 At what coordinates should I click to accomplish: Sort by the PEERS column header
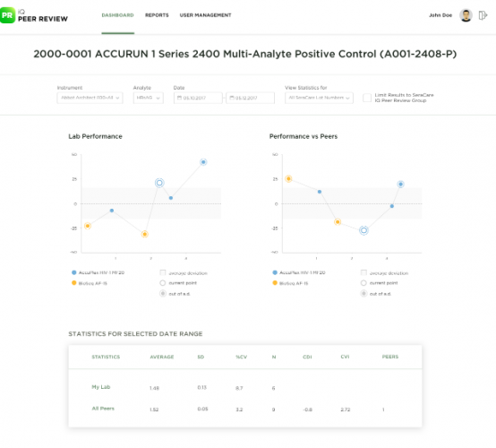(x=390, y=357)
